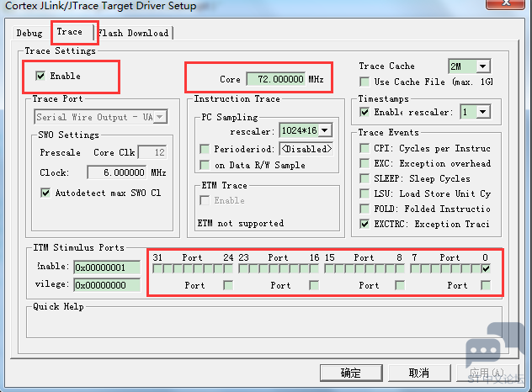Toggle the Trace Settings Enable checkbox

point(40,76)
